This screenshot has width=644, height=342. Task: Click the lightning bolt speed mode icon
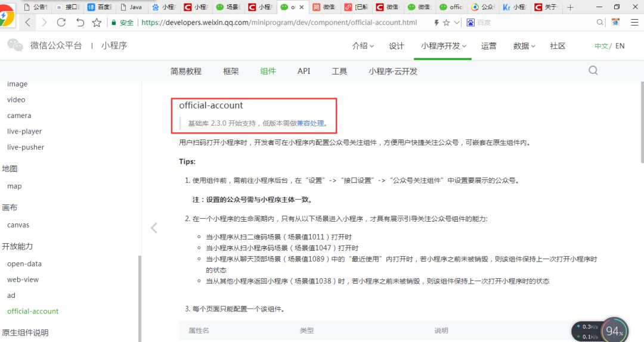pos(436,23)
